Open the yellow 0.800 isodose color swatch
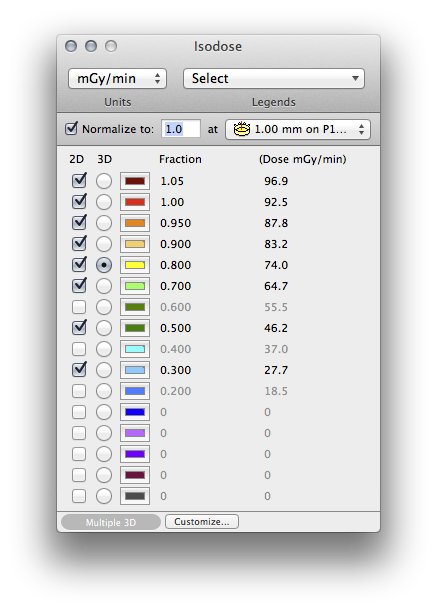437x611 pixels. pyautogui.click(x=135, y=265)
